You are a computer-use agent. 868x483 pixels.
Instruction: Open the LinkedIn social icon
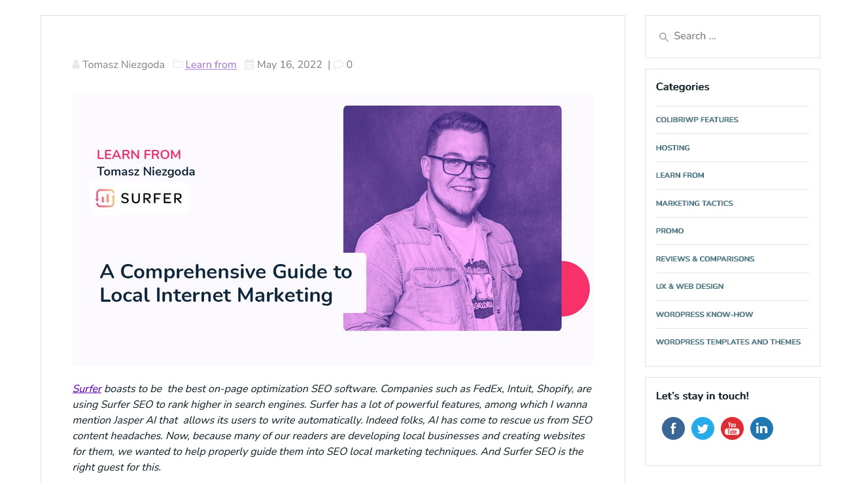(761, 429)
